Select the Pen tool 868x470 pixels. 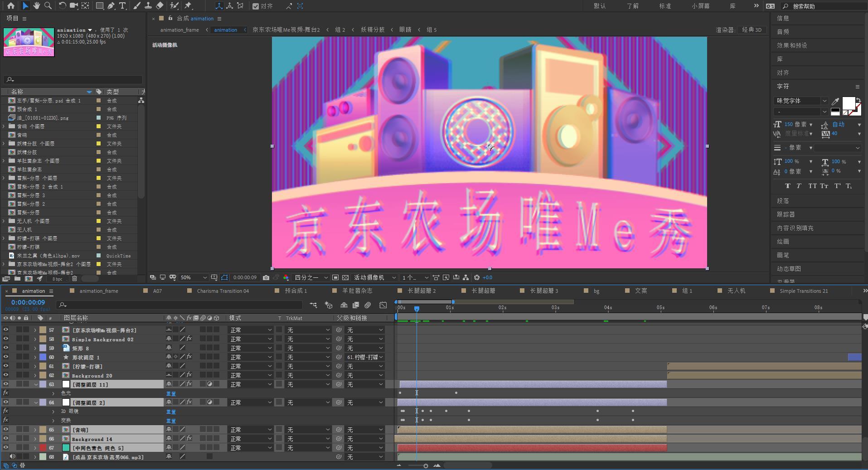111,6
